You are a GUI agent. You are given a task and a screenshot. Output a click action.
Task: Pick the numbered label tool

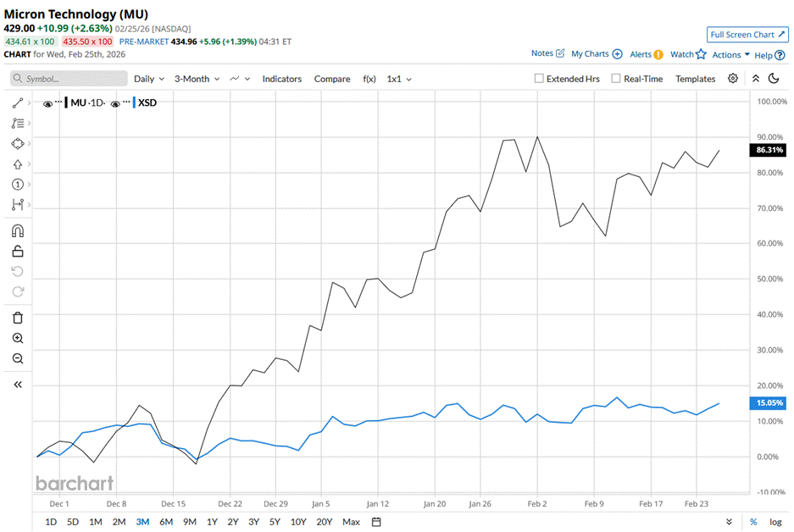(18, 184)
